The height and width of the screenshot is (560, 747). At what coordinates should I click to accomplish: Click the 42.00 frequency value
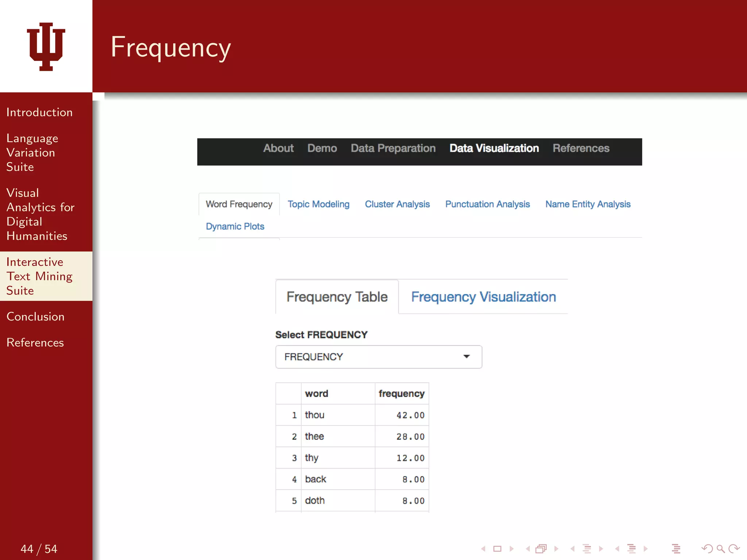410,415
